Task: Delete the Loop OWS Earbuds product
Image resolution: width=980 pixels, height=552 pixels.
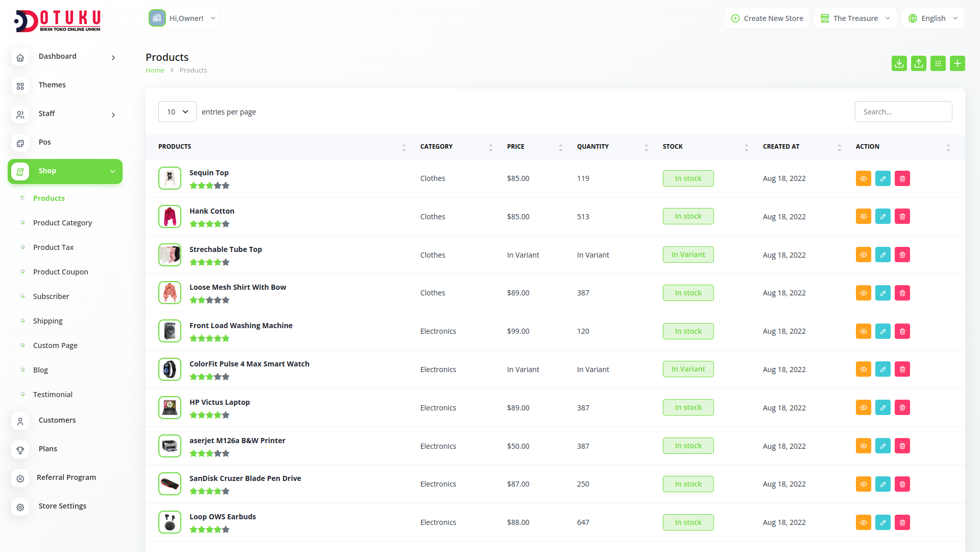Action: pyautogui.click(x=902, y=522)
